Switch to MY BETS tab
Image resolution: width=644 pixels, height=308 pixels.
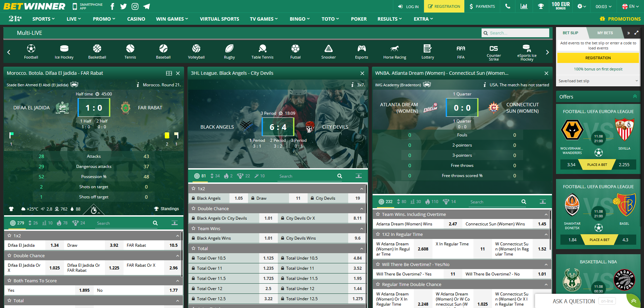(x=605, y=33)
